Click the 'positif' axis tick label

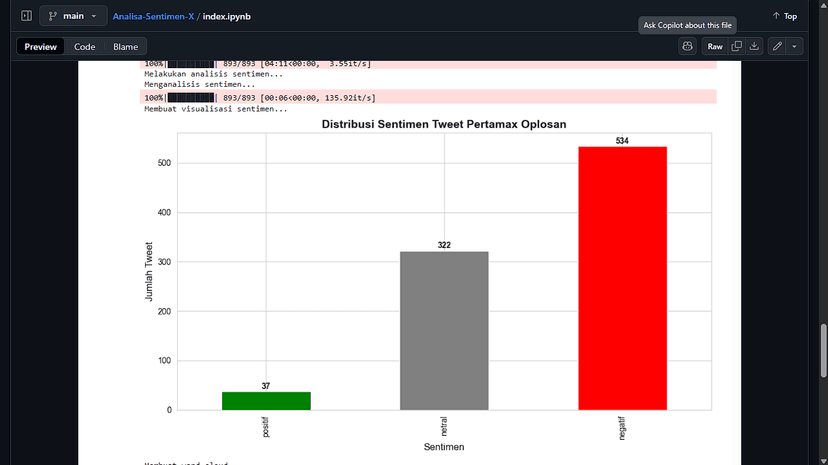pyautogui.click(x=266, y=427)
